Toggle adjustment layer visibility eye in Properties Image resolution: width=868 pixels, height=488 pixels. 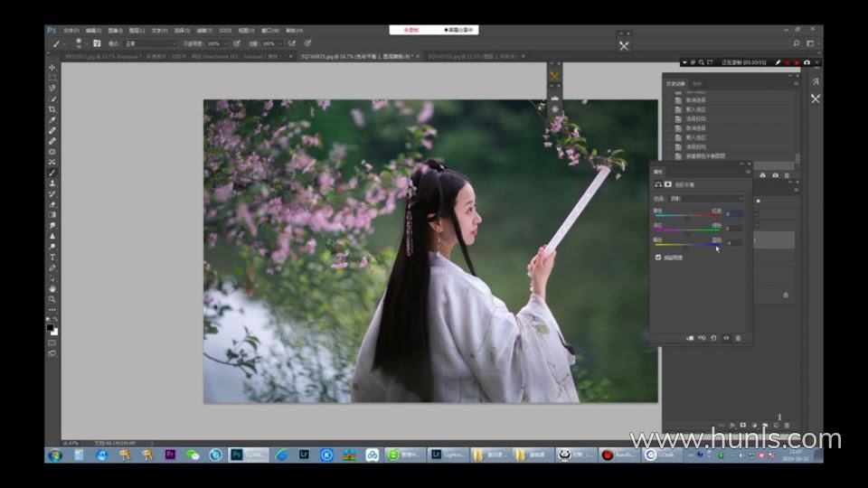tap(726, 338)
